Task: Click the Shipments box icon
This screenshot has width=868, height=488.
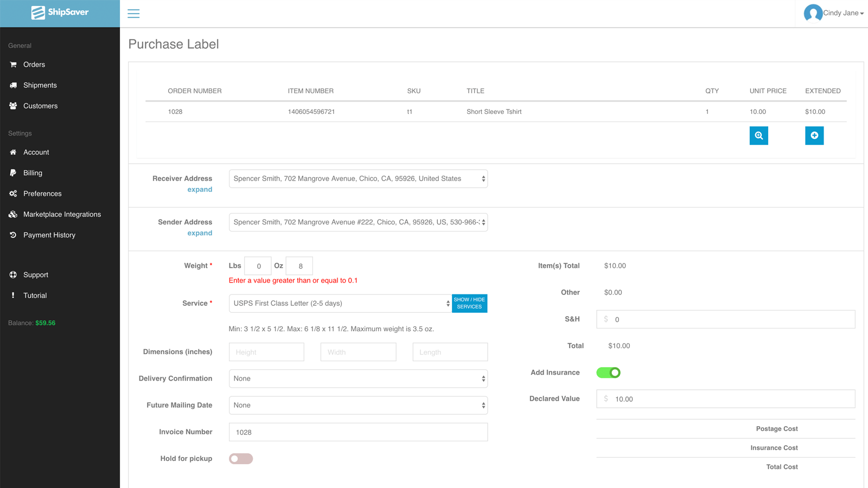Action: tap(13, 85)
